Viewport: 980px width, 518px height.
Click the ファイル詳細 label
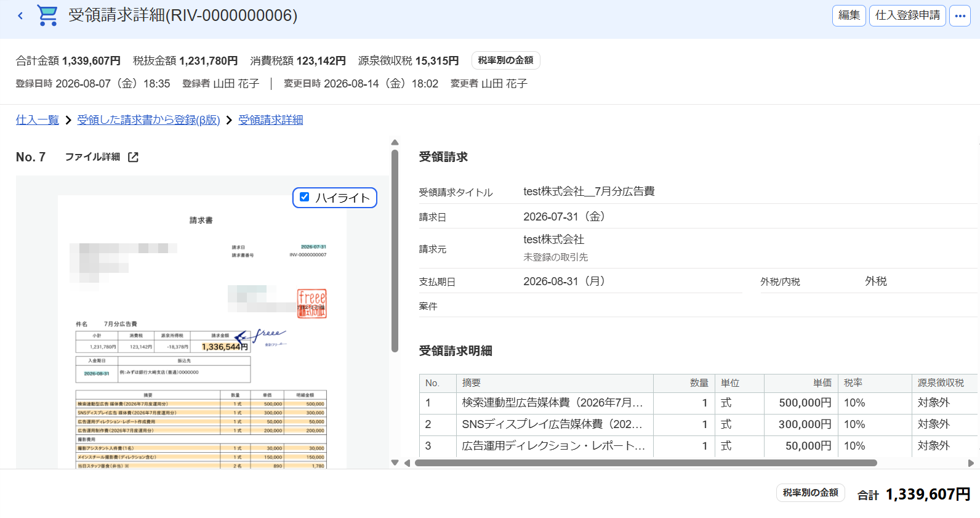(x=92, y=157)
